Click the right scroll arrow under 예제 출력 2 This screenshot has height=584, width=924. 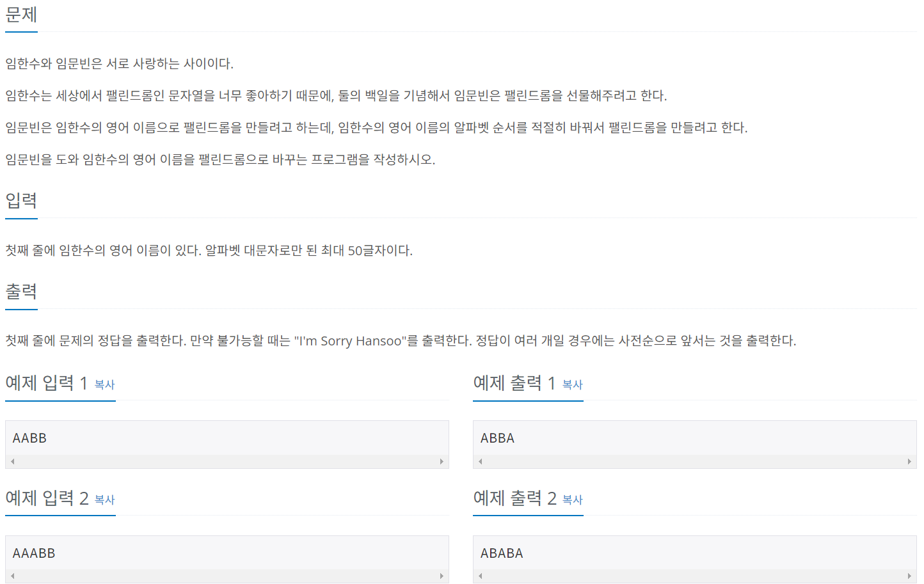909,575
